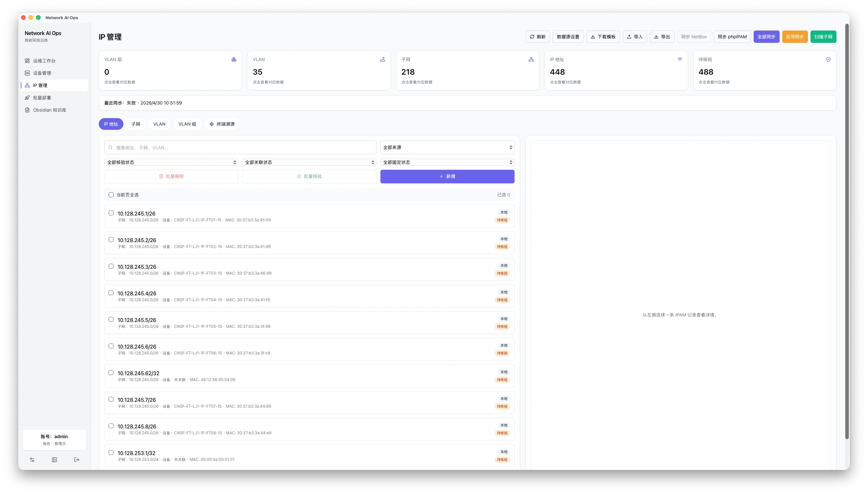Click the VLAN card router icon

[x=383, y=59]
